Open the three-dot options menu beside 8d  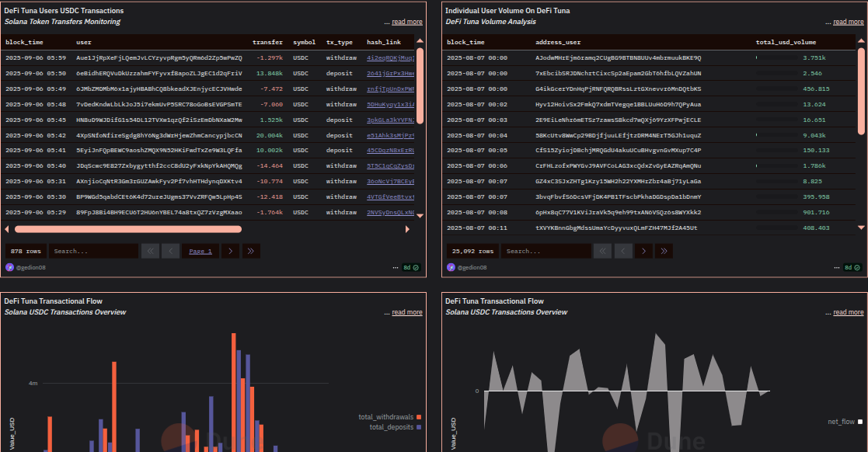(x=396, y=267)
